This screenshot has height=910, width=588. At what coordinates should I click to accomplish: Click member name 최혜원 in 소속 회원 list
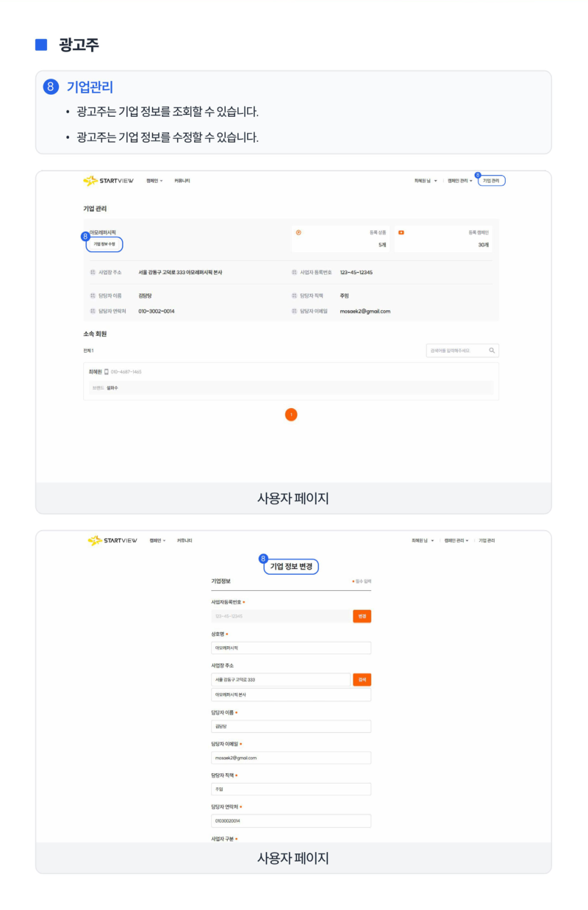(x=94, y=372)
